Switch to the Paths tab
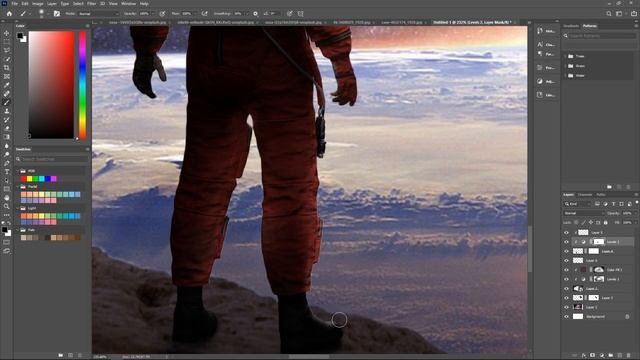This screenshot has width=640, height=360. 601,195
